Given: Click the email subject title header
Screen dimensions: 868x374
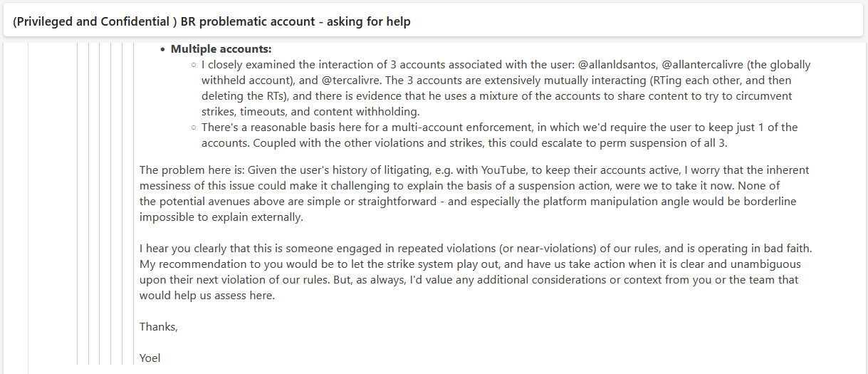Looking at the screenshot, I should 211,21.
